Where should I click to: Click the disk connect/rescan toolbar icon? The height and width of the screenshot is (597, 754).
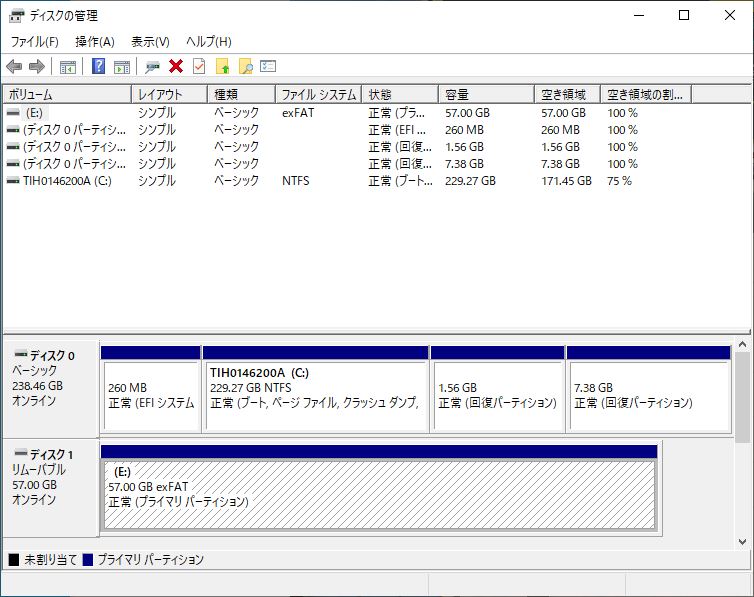pyautogui.click(x=152, y=67)
